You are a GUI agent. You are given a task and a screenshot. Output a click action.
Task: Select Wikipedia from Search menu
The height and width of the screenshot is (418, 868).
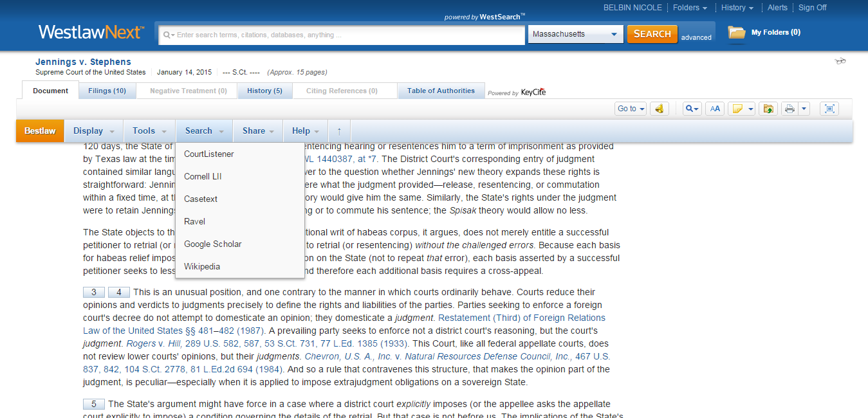click(240, 267)
